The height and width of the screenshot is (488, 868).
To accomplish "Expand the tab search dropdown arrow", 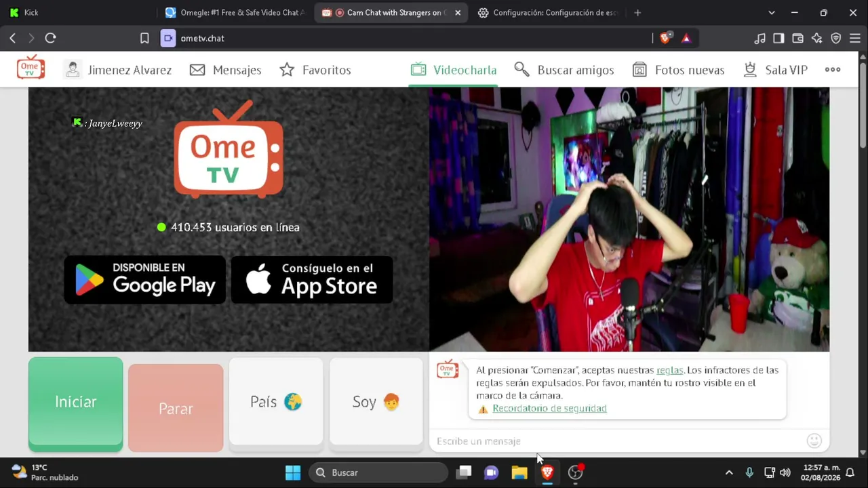I will (772, 13).
